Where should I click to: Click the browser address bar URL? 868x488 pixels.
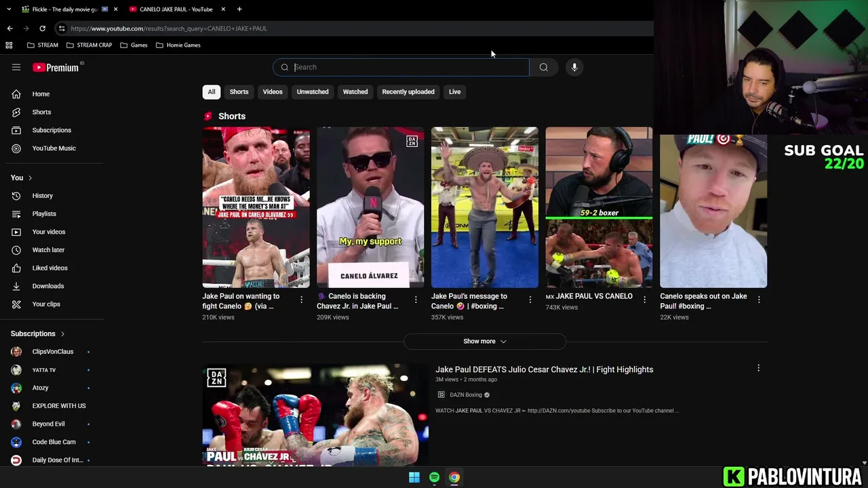click(169, 28)
